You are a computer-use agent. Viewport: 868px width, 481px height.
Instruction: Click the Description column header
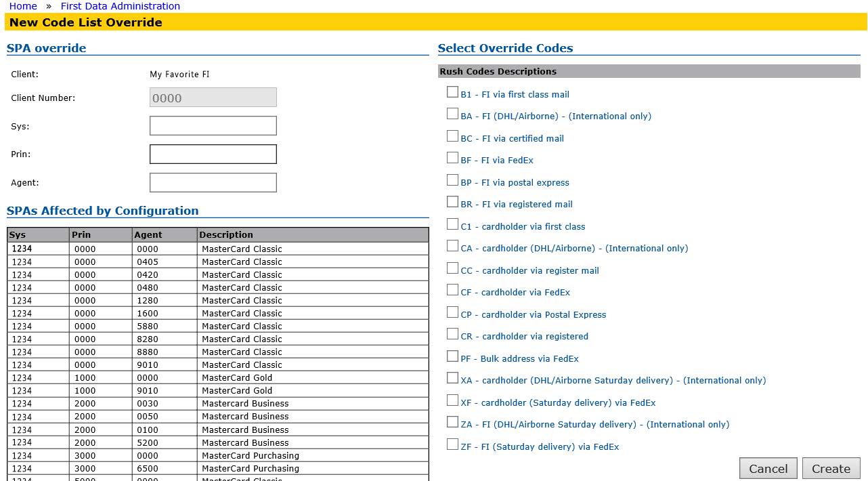(313, 235)
